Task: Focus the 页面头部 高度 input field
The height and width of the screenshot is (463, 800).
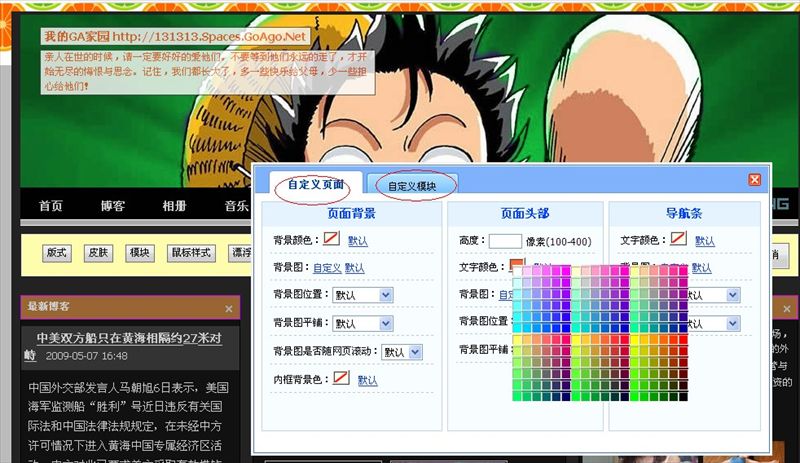Action: coord(505,241)
